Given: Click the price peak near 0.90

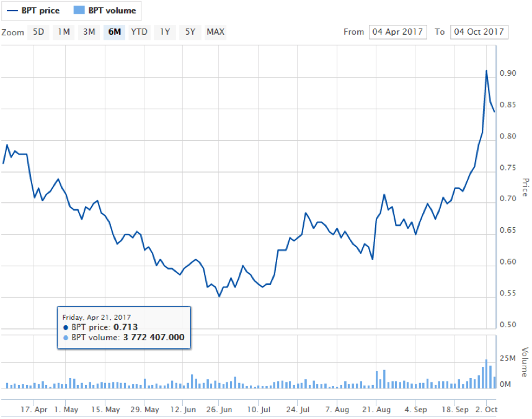Looking at the screenshot, I should 486,71.
